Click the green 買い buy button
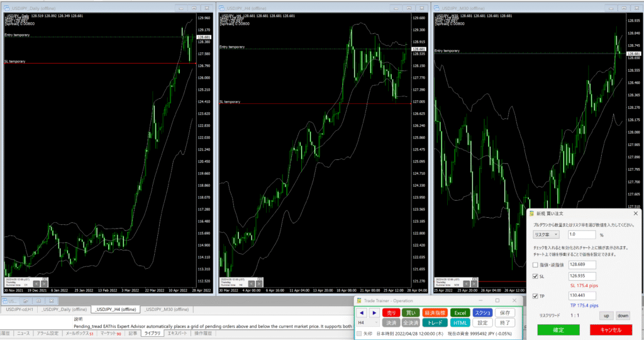This screenshot has width=644, height=340. point(410,313)
